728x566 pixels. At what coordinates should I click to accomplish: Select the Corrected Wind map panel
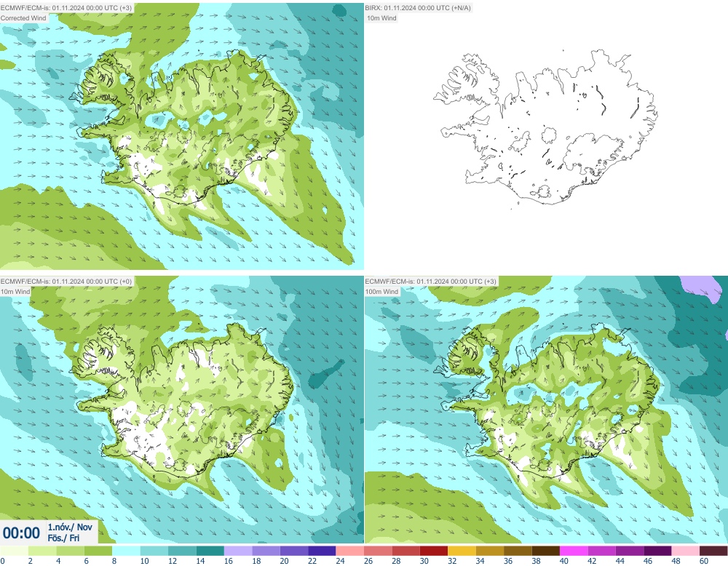[181, 136]
